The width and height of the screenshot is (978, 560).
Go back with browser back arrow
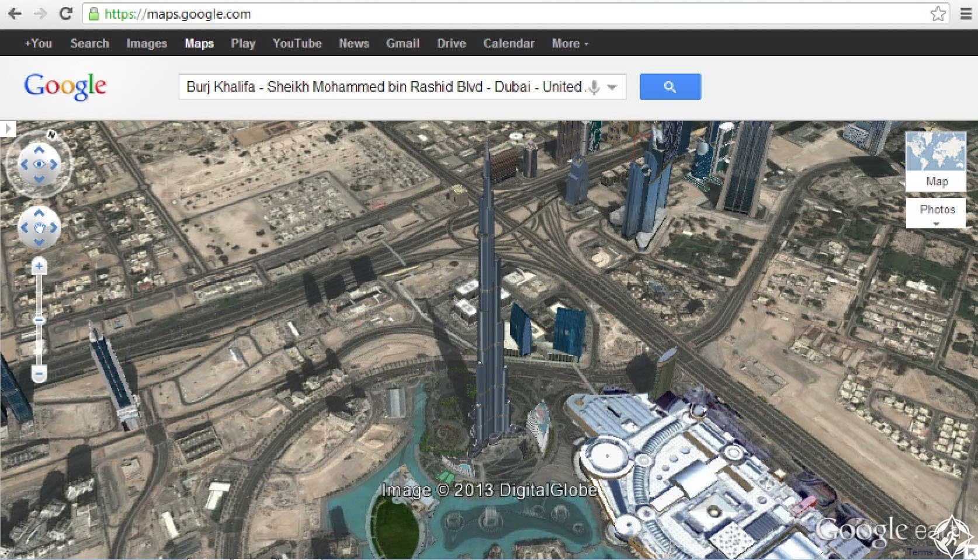click(x=15, y=13)
